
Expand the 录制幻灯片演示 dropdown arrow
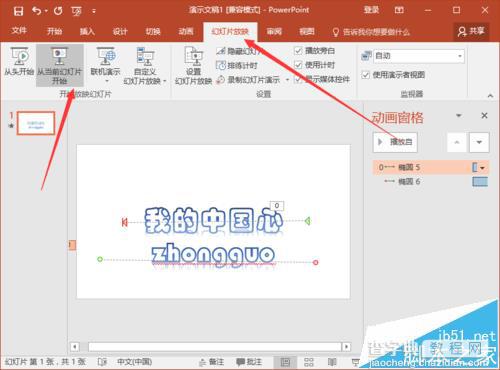[x=287, y=80]
